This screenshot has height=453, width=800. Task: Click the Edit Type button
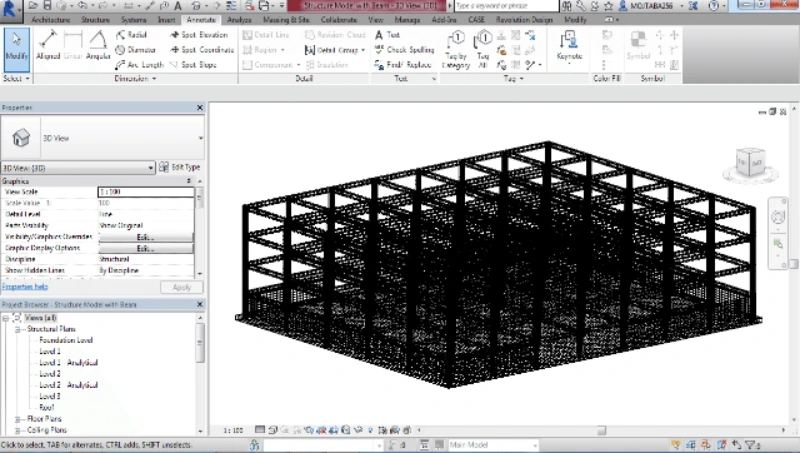[180, 167]
